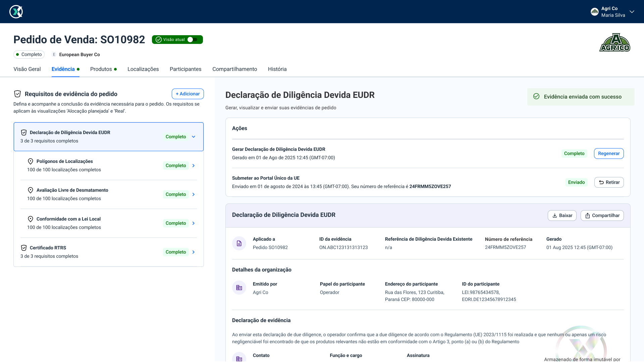Click the AGRICO company logo
The height and width of the screenshot is (362, 644).
click(614, 43)
